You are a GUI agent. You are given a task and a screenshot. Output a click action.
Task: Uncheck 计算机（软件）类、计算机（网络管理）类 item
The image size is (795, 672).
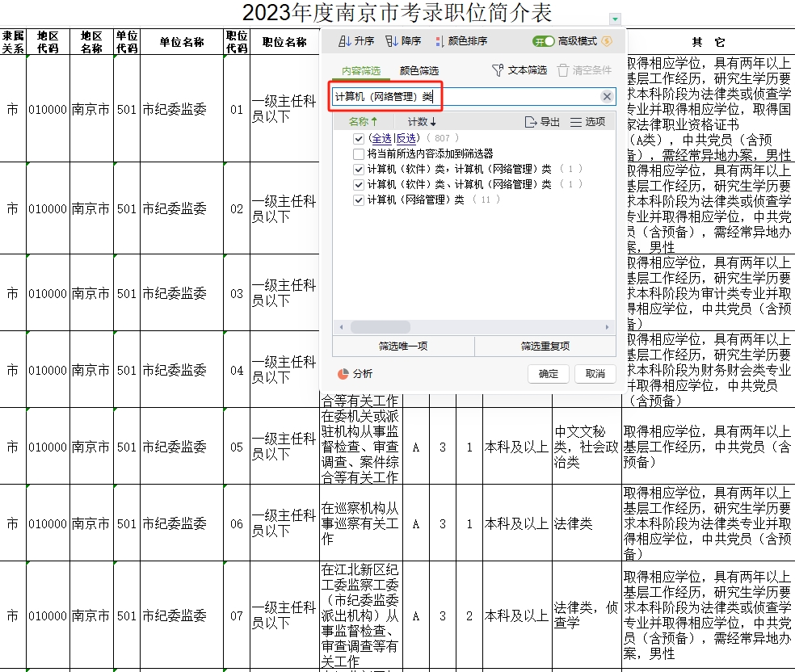click(359, 184)
